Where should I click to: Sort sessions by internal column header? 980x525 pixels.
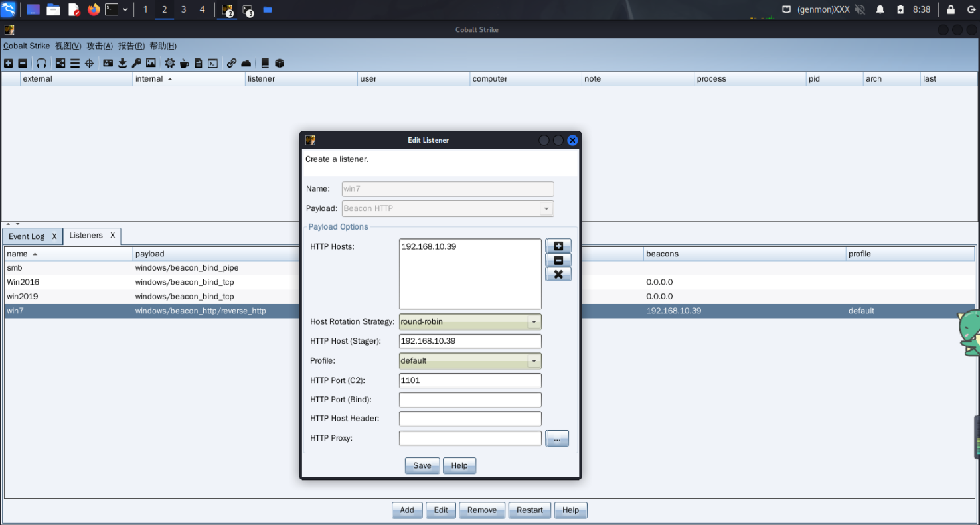(x=189, y=78)
